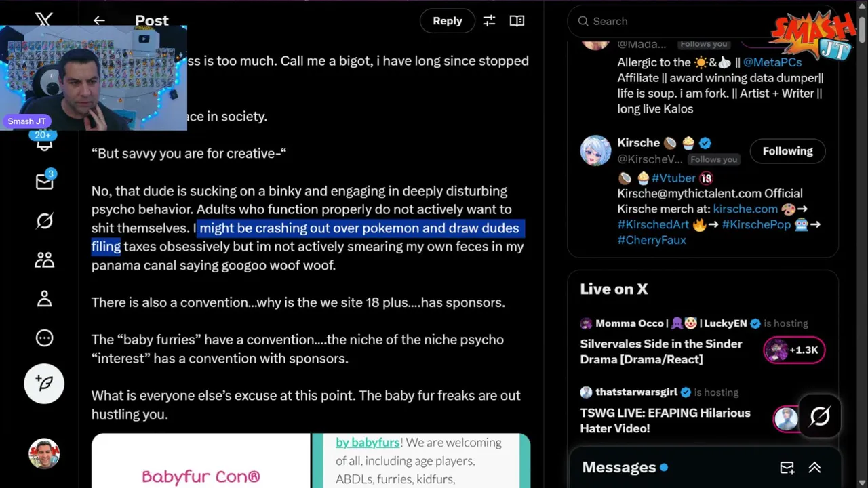
Task: Toggle Following button for Kirsche
Action: 787,151
